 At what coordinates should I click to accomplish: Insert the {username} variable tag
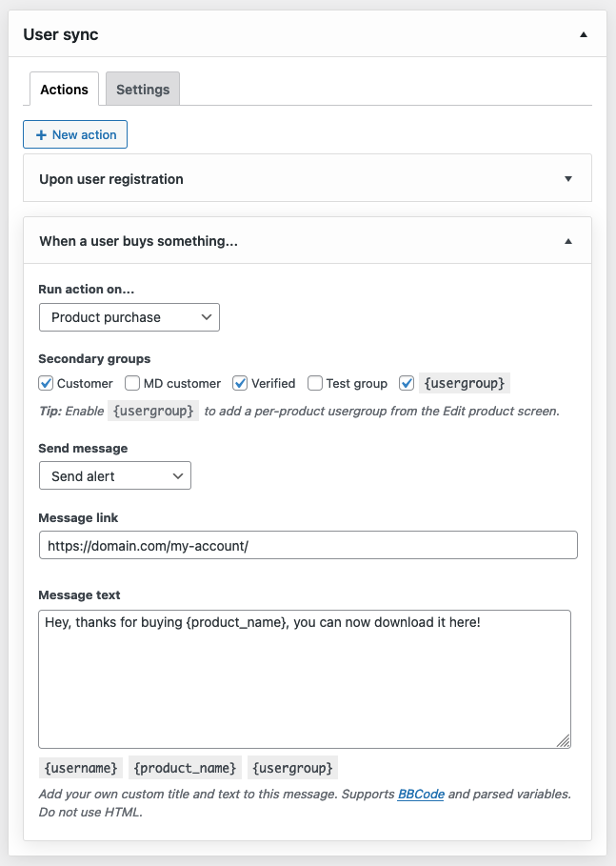(x=81, y=768)
